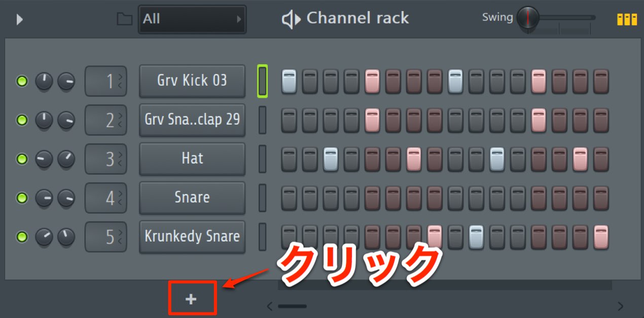Toggle step 8 of Krunkedy Snare
Viewport: 644px width, 318px height.
tap(434, 236)
